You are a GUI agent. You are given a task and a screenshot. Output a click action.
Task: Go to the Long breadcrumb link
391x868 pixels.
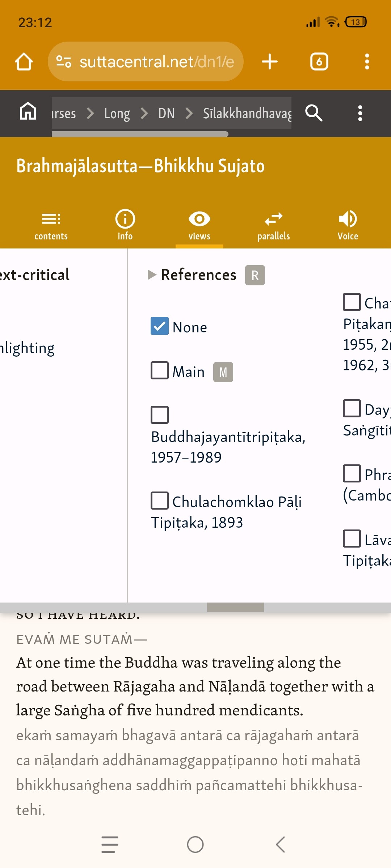117,114
